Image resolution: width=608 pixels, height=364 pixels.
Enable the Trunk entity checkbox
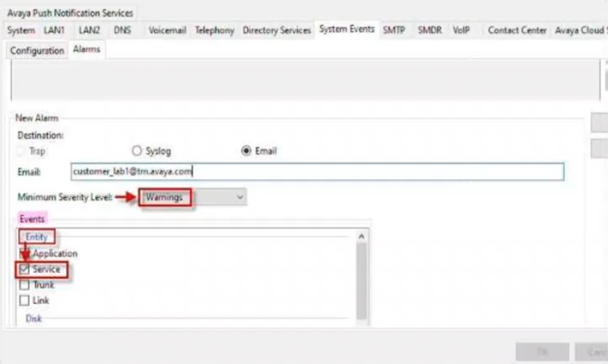[x=24, y=285]
